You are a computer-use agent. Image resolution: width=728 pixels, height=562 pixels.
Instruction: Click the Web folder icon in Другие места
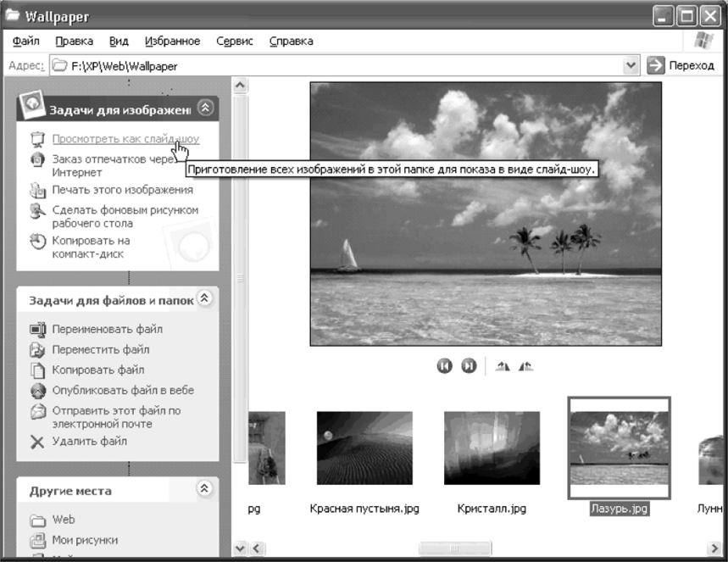pos(37,520)
